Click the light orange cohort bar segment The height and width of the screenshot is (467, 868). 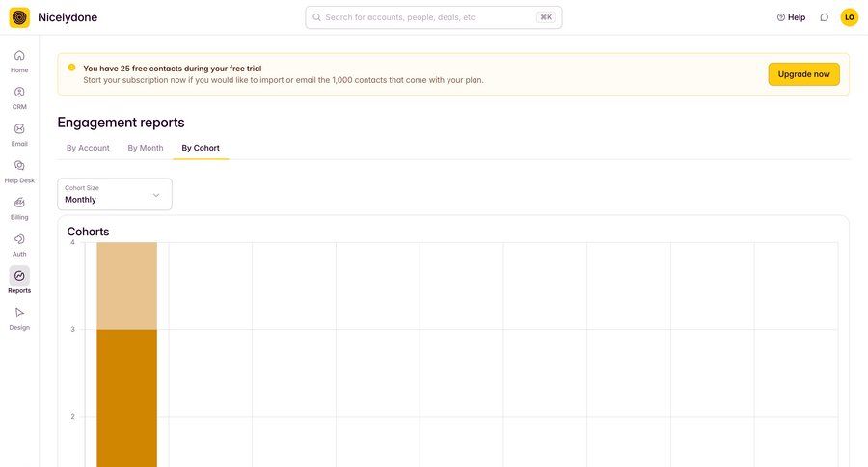(x=126, y=286)
